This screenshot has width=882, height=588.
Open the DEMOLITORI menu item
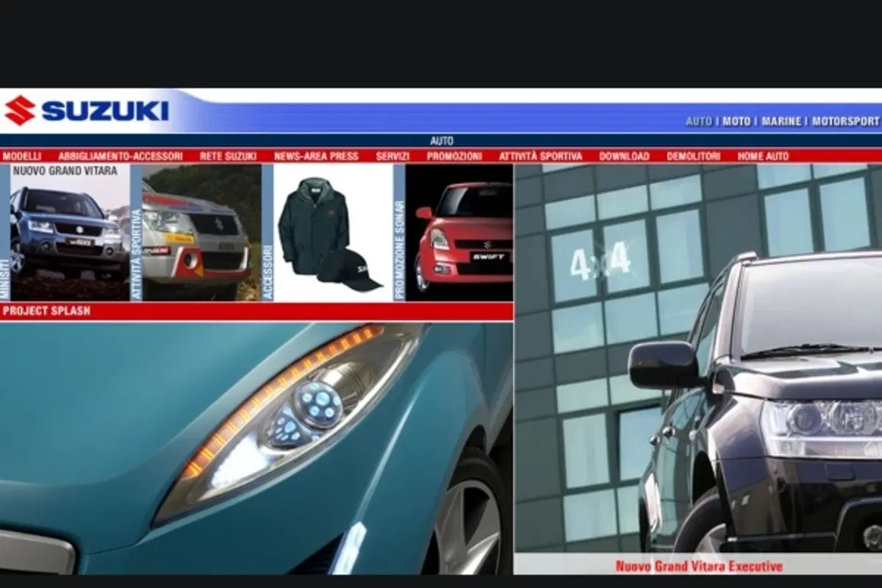pos(693,156)
